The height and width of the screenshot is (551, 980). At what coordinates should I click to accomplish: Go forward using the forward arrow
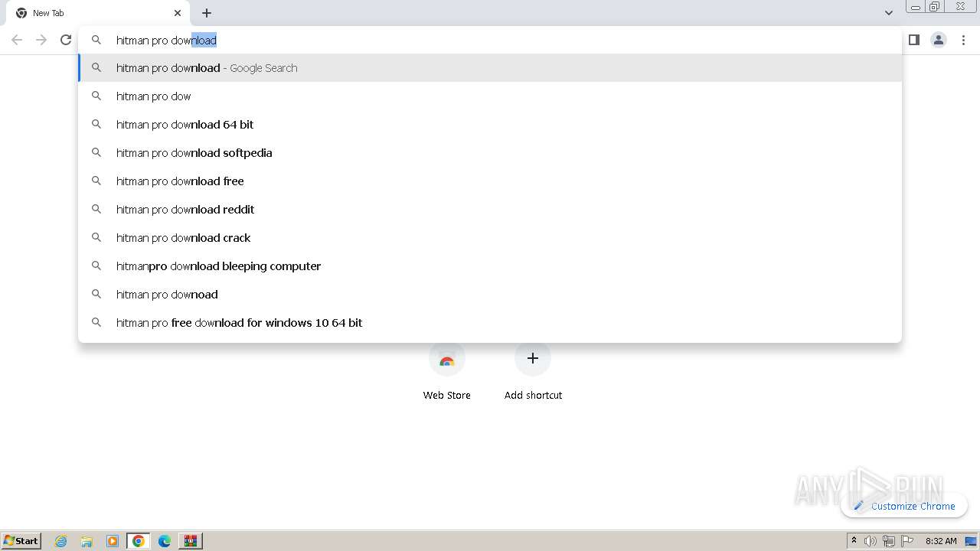pos(41,40)
